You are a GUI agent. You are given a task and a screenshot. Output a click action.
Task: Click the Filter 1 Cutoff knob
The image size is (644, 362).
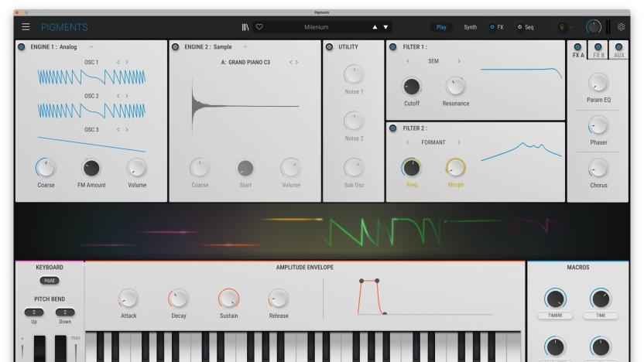pos(413,87)
